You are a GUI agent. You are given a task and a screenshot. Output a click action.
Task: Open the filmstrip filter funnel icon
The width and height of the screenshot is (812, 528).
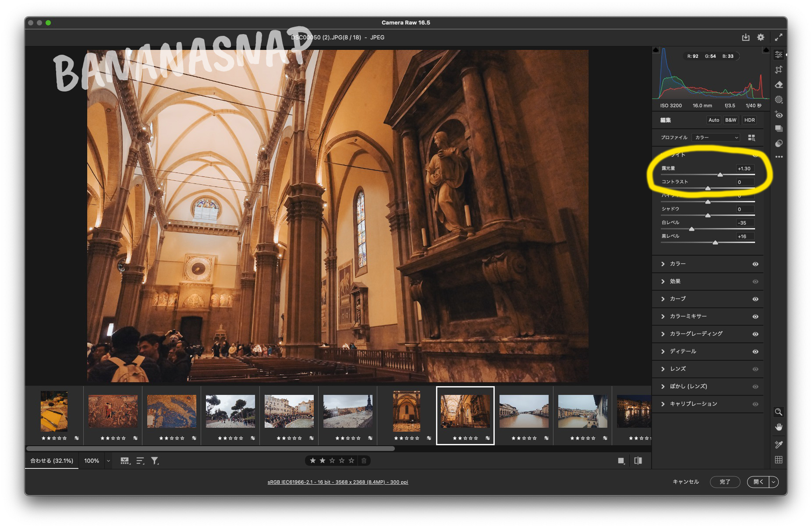pos(155,461)
